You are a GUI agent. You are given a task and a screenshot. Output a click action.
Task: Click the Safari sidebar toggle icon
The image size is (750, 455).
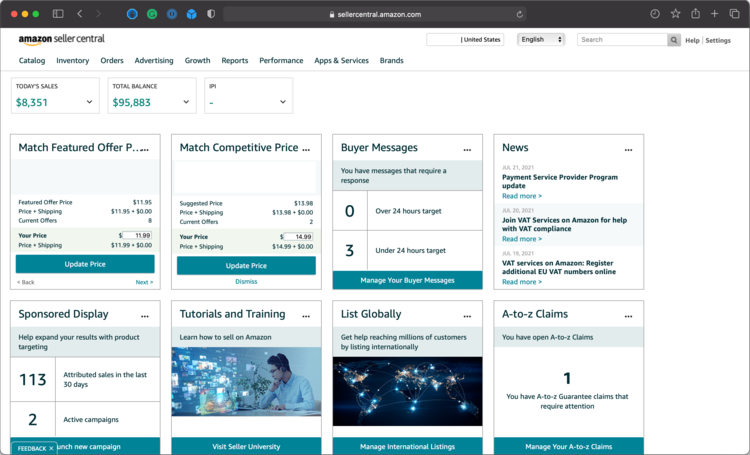[58, 14]
